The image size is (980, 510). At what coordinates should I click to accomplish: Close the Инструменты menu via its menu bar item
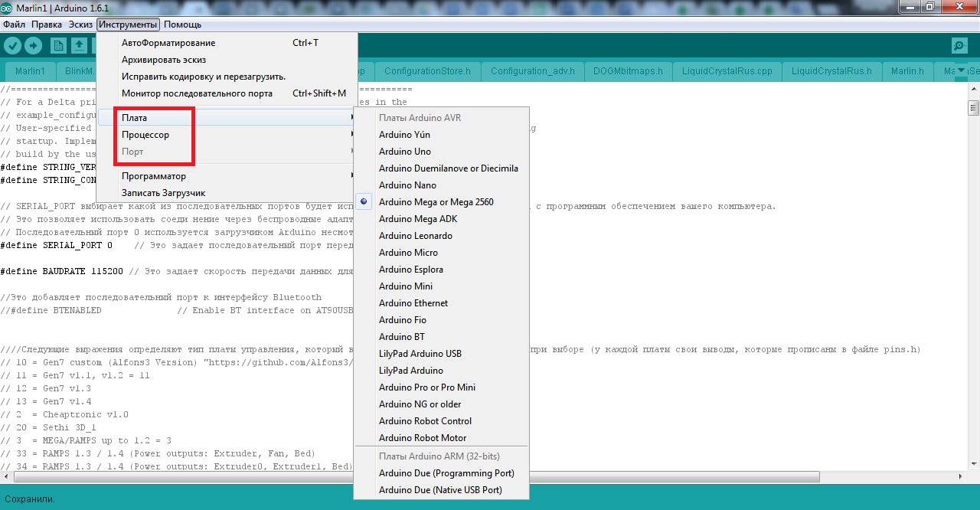click(128, 25)
